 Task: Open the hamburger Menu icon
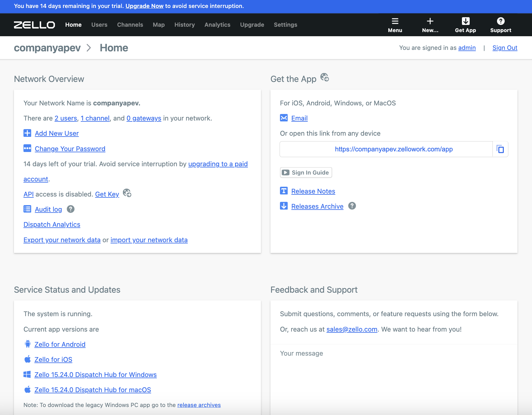point(395,21)
